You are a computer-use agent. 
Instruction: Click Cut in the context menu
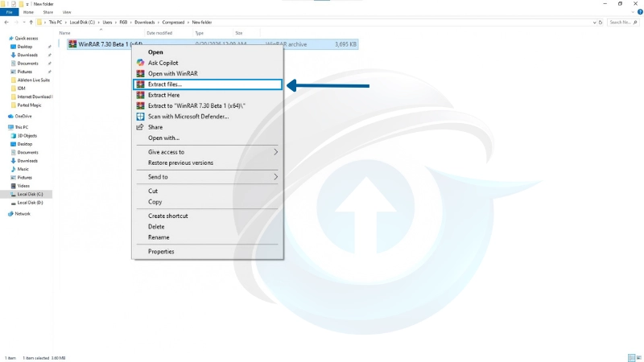tap(208, 191)
